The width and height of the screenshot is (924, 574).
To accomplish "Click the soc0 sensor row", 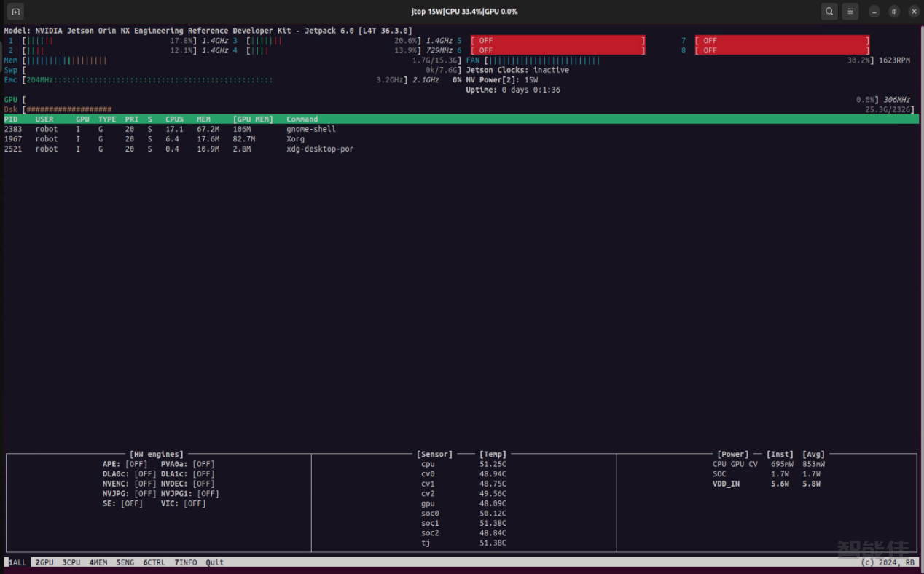I will coord(463,513).
